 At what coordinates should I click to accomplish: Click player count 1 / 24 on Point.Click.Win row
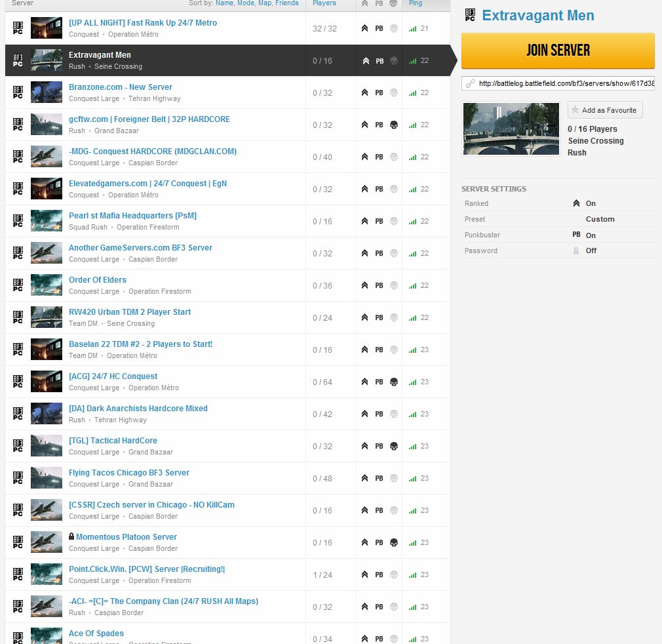pyautogui.click(x=322, y=574)
